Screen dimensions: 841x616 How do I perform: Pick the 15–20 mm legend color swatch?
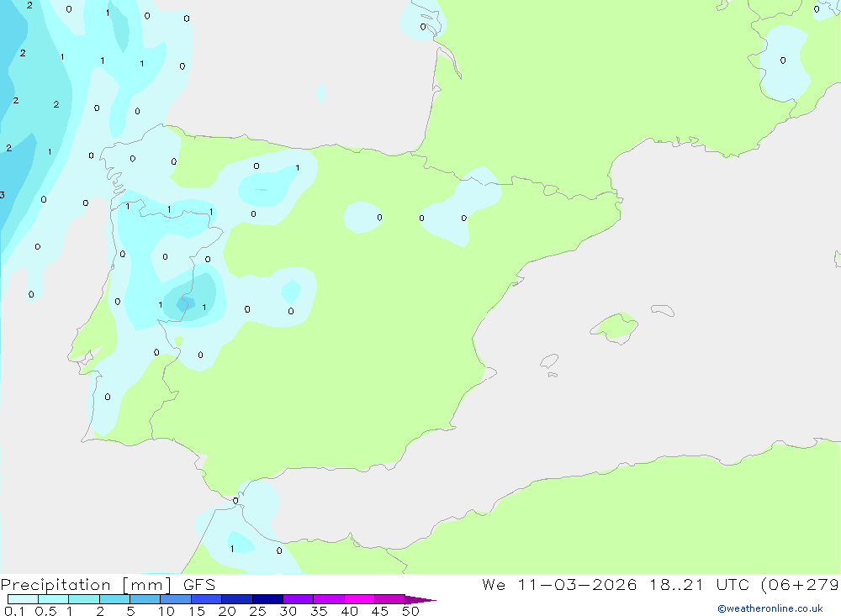pos(206,599)
